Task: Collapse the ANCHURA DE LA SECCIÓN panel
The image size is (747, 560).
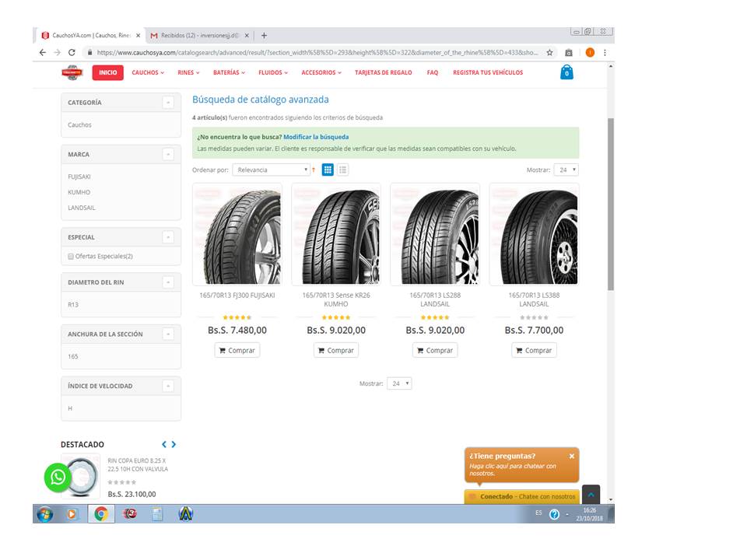Action: 168,334
